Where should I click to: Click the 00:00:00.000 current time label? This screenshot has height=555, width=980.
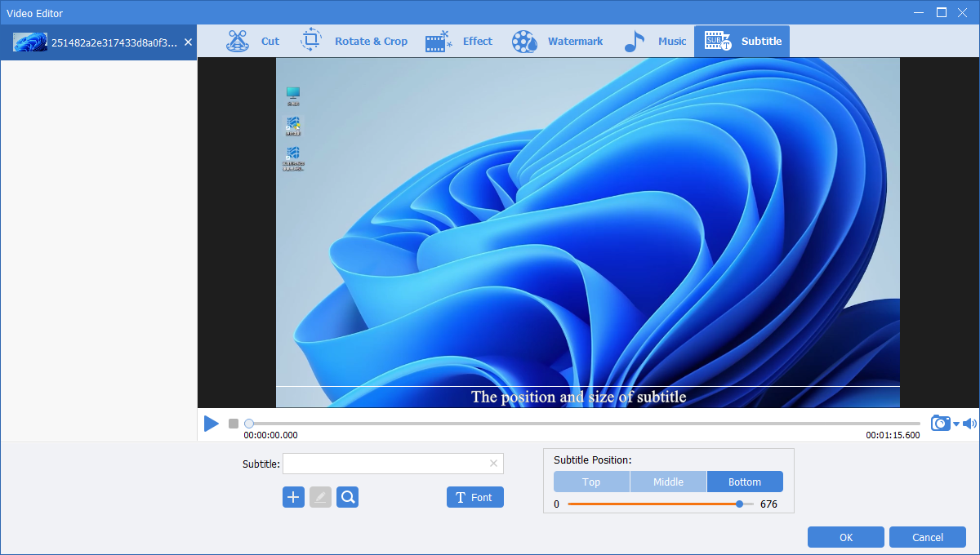point(271,435)
